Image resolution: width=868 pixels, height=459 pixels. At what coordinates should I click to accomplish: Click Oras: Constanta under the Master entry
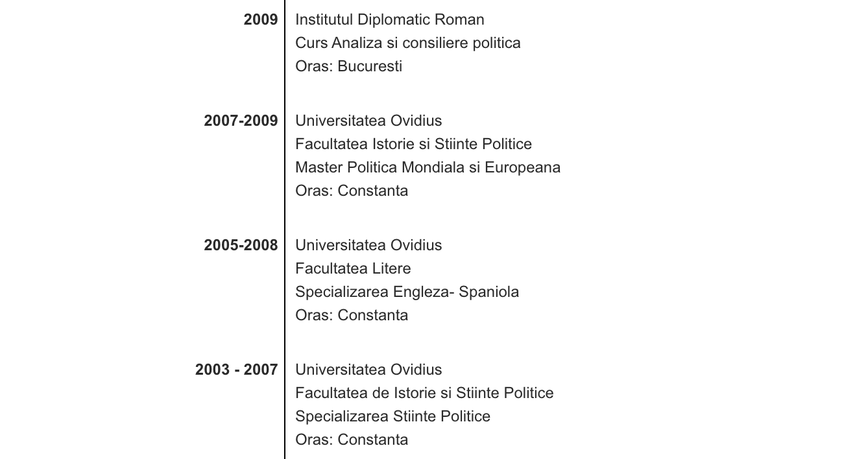click(x=352, y=191)
